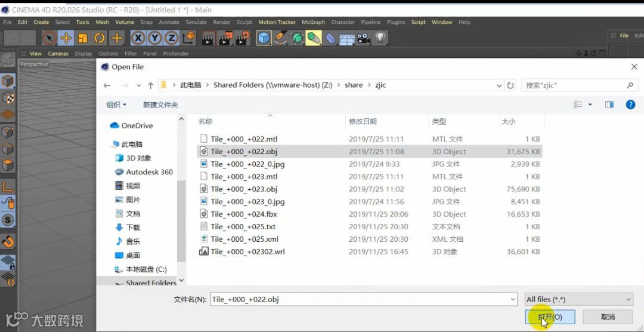Click the 取消 button

[608, 317]
